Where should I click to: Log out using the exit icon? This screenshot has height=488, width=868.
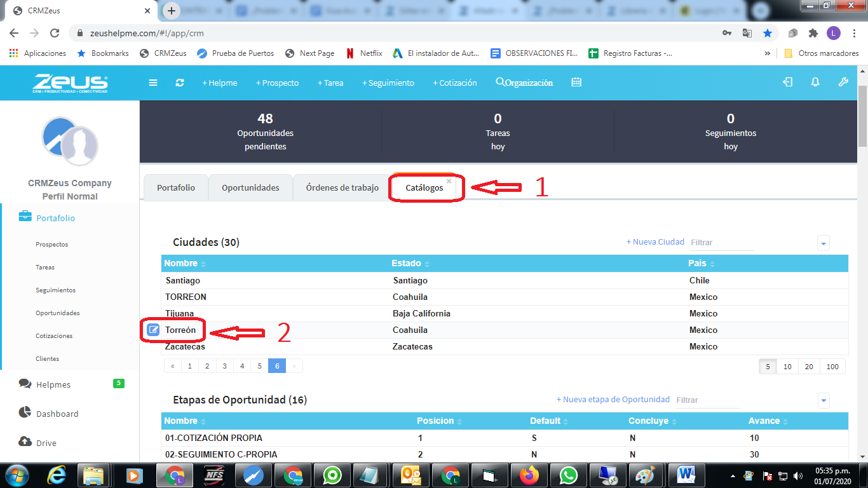[x=788, y=83]
